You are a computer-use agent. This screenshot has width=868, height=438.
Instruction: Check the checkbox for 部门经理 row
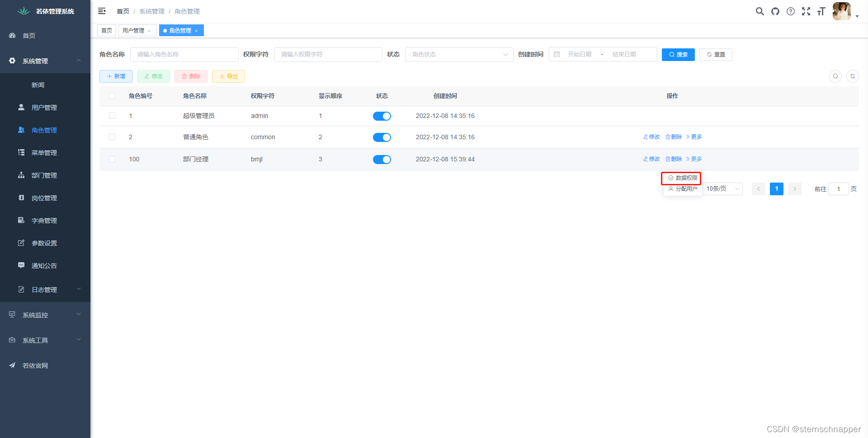[112, 159]
